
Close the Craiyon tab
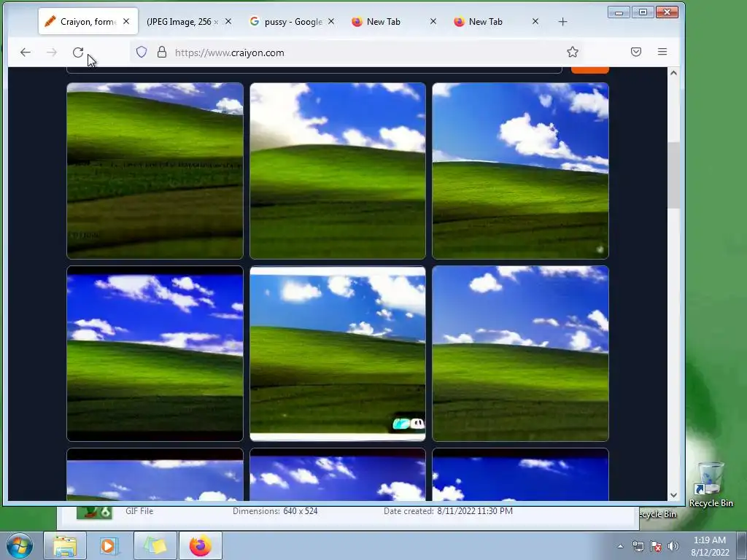point(126,21)
